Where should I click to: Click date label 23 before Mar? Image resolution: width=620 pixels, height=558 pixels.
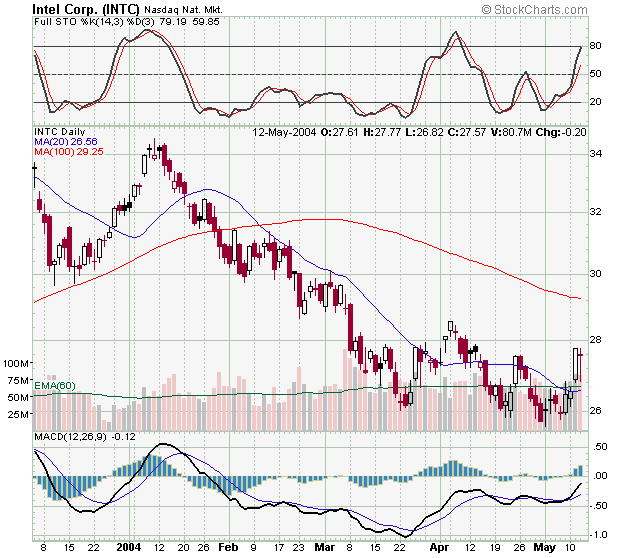click(299, 547)
